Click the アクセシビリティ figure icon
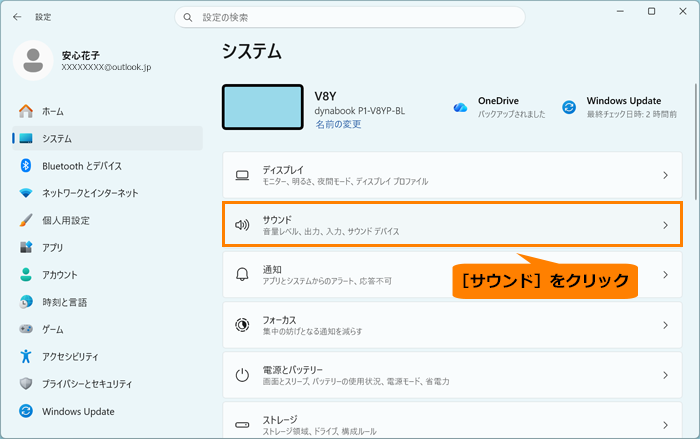Image resolution: width=700 pixels, height=439 pixels. [26, 356]
